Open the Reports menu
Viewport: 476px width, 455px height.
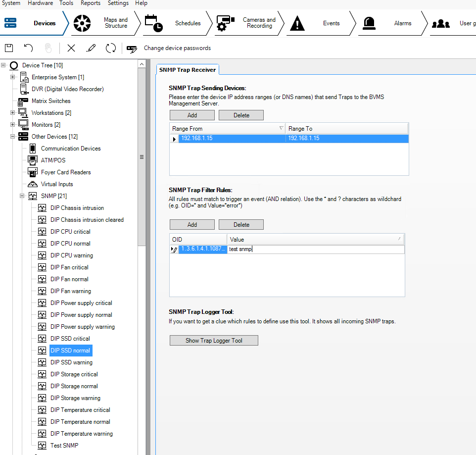coord(91,3)
